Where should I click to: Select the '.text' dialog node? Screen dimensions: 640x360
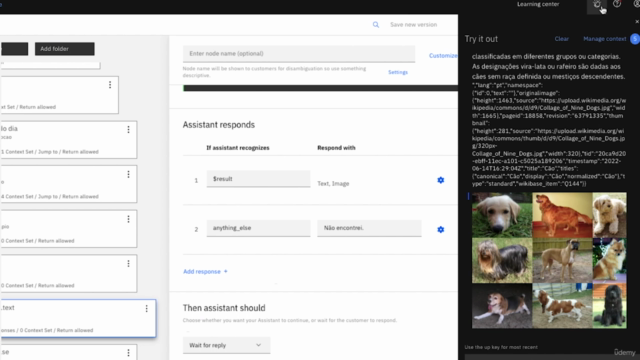click(x=78, y=318)
